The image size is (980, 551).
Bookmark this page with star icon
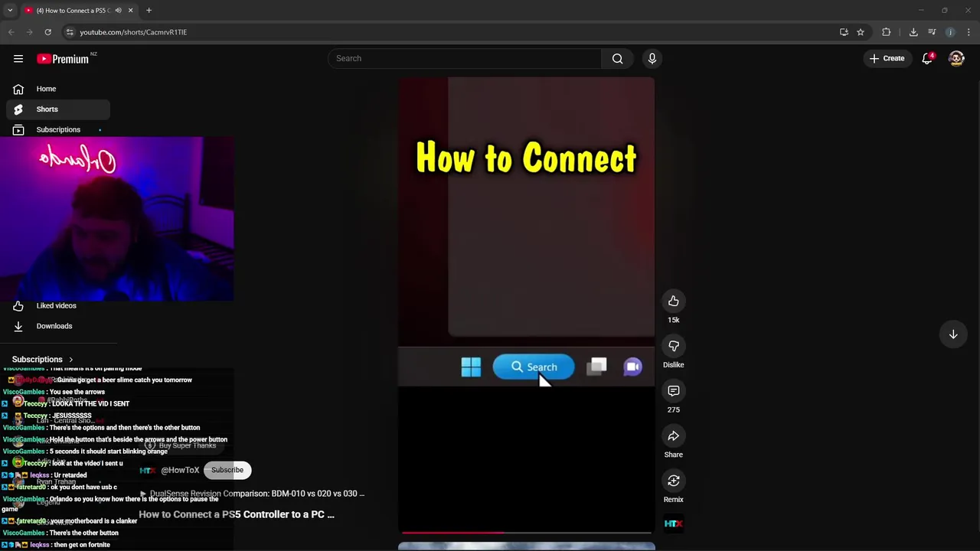pyautogui.click(x=861, y=32)
